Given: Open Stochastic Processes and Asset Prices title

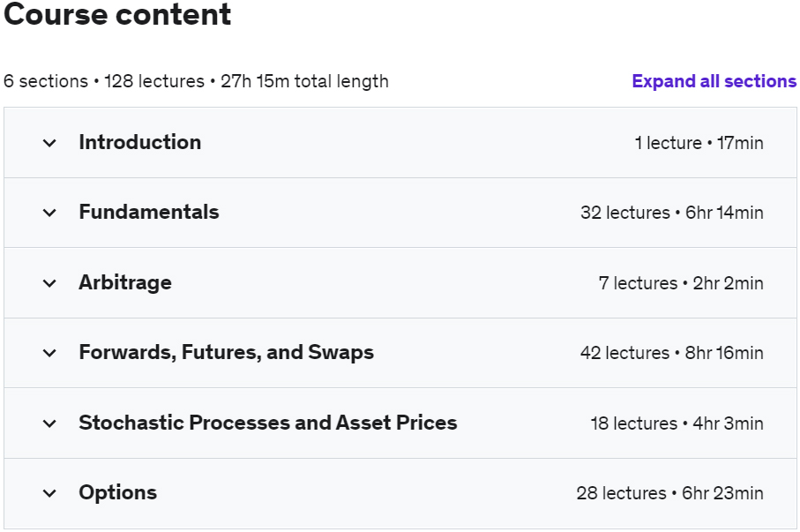Looking at the screenshot, I should [267, 423].
